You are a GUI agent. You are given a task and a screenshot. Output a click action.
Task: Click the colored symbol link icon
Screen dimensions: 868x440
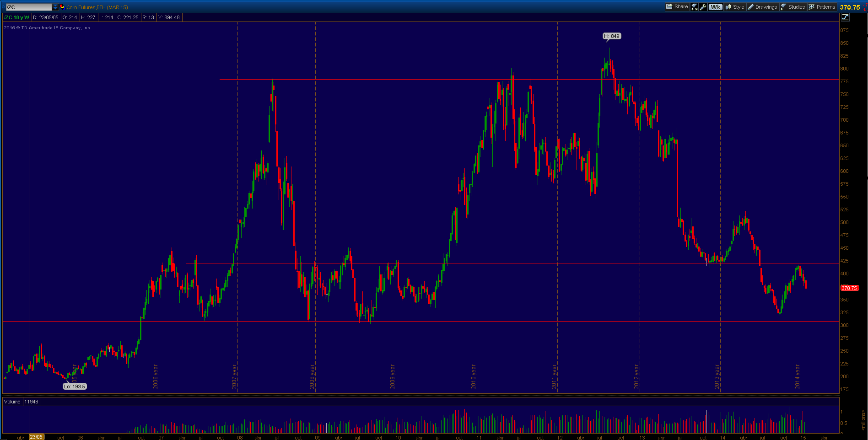pos(62,7)
